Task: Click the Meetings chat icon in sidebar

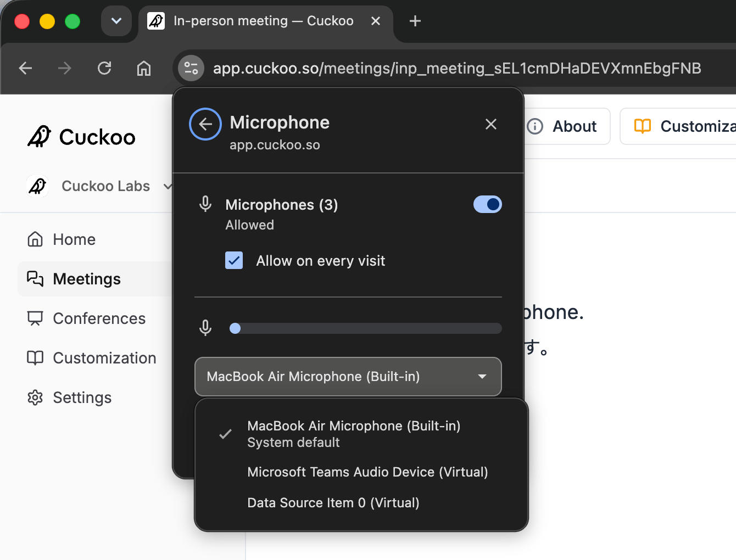Action: pos(35,279)
